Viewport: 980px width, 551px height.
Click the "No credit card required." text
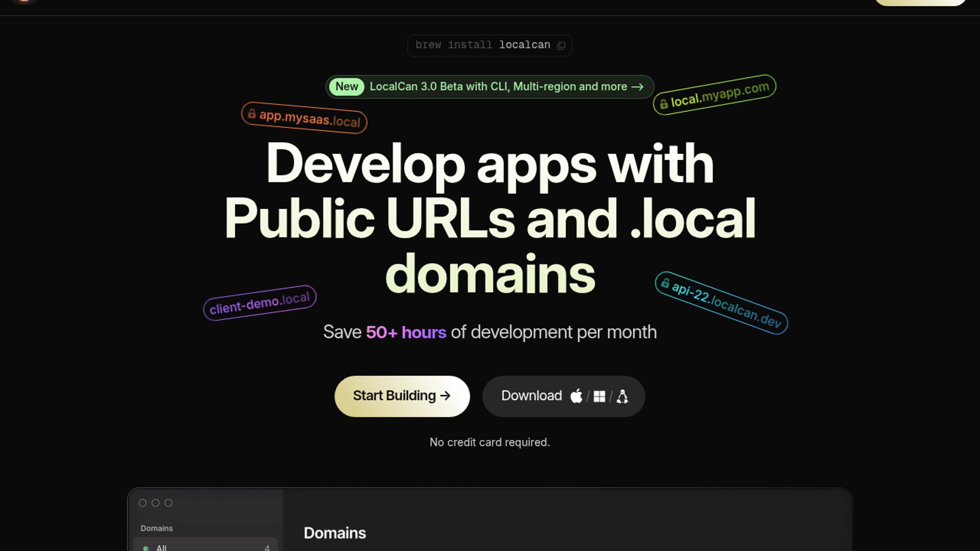[489, 442]
